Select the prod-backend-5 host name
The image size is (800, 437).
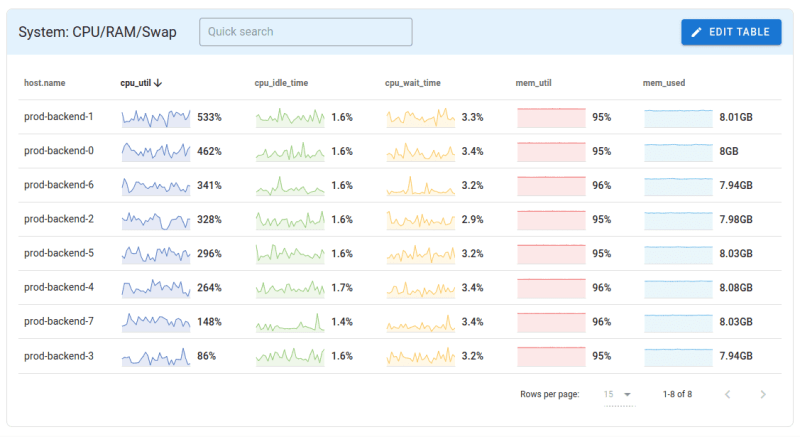click(x=59, y=254)
